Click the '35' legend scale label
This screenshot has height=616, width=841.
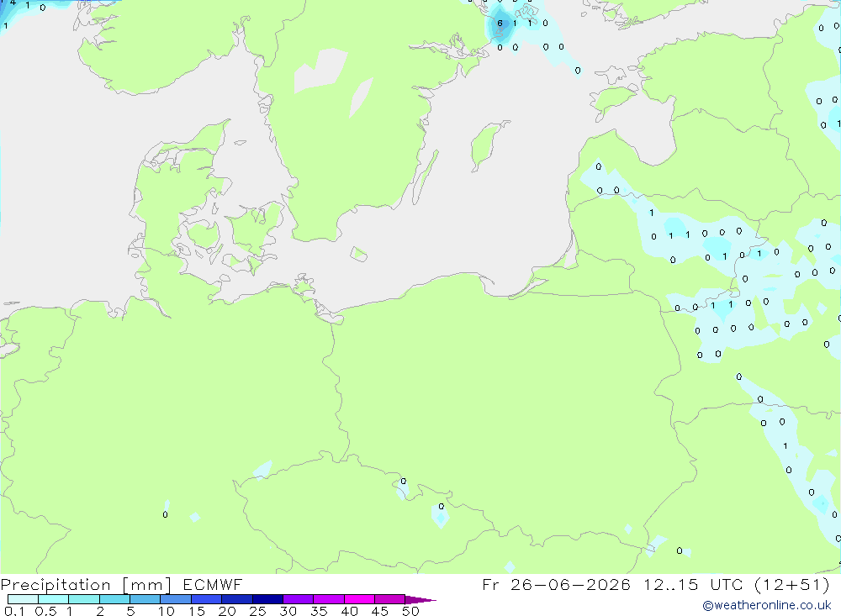(x=319, y=611)
